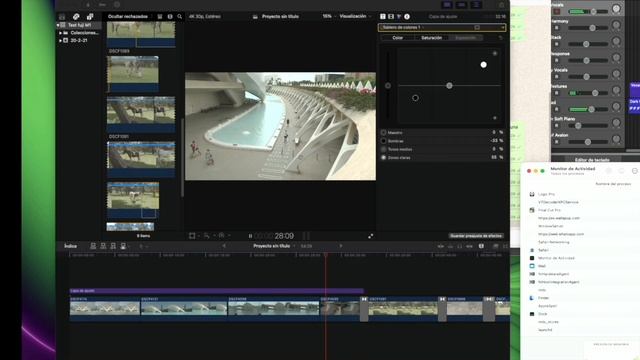Image resolution: width=640 pixels, height=360 pixels.
Task: Click the insert clip edit icon
Action: [x=103, y=246]
